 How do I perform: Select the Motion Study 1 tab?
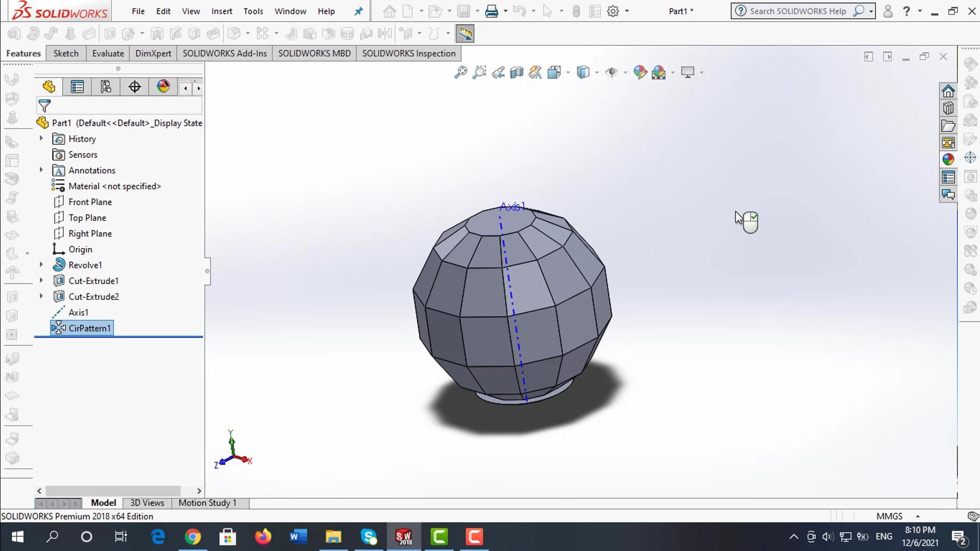click(207, 503)
